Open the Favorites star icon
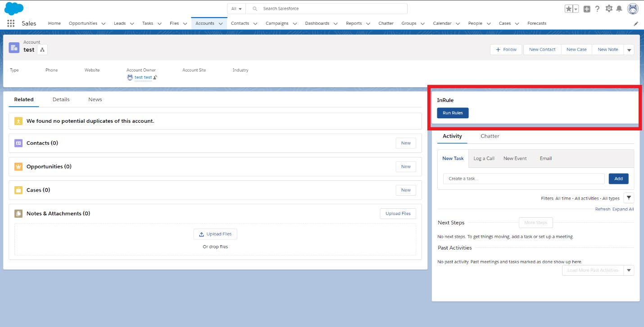Screen dimensions: 644x327 tap(569, 9)
